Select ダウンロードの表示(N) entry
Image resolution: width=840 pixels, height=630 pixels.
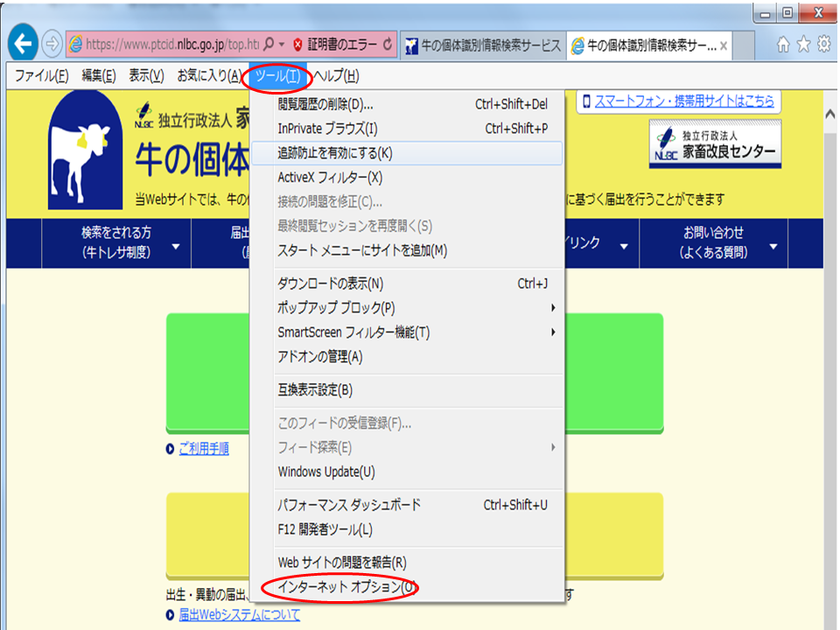[x=407, y=283]
